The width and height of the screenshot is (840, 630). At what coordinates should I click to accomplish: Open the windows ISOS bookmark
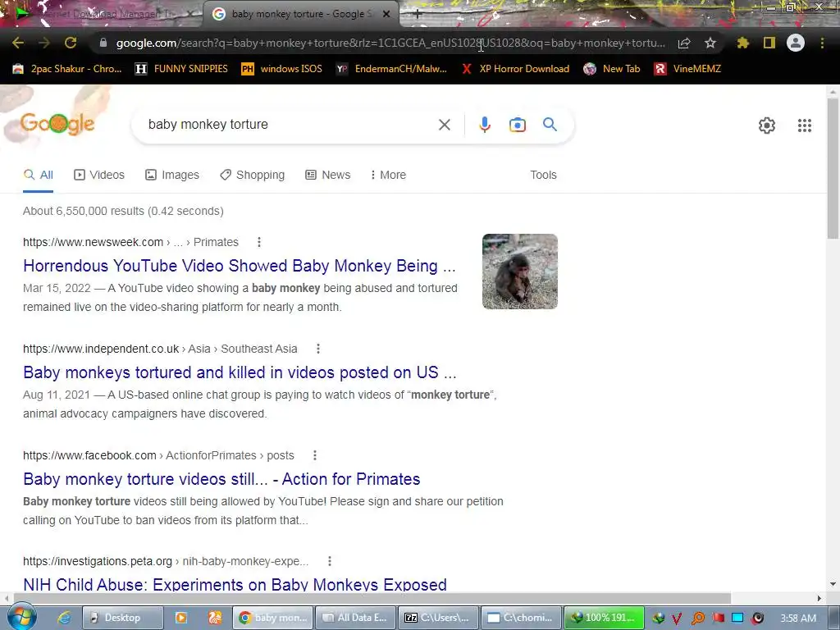[282, 69]
